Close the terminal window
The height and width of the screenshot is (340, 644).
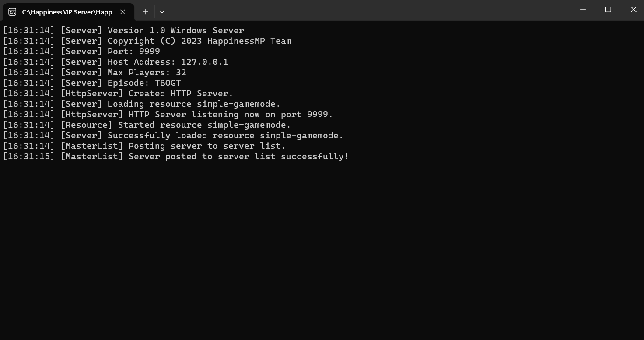click(633, 9)
